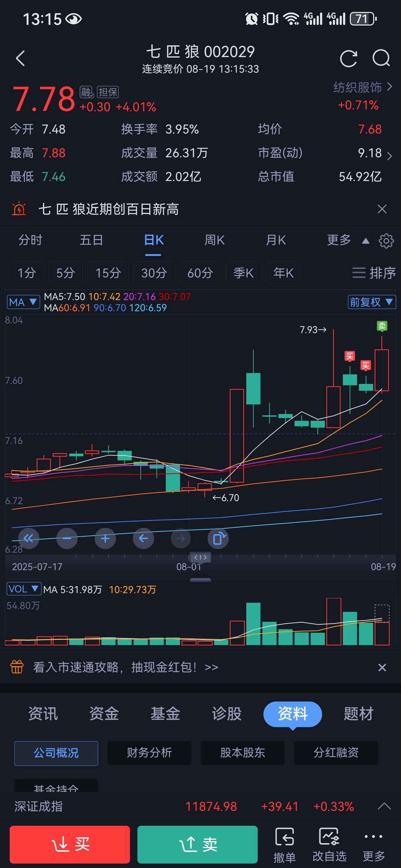Select the 周K tab

coord(215,240)
